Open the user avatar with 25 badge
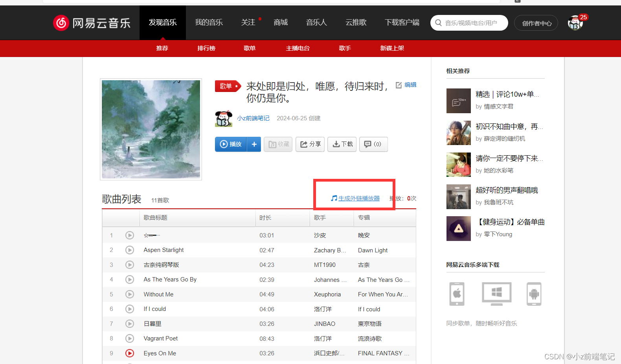The height and width of the screenshot is (364, 621). click(575, 23)
